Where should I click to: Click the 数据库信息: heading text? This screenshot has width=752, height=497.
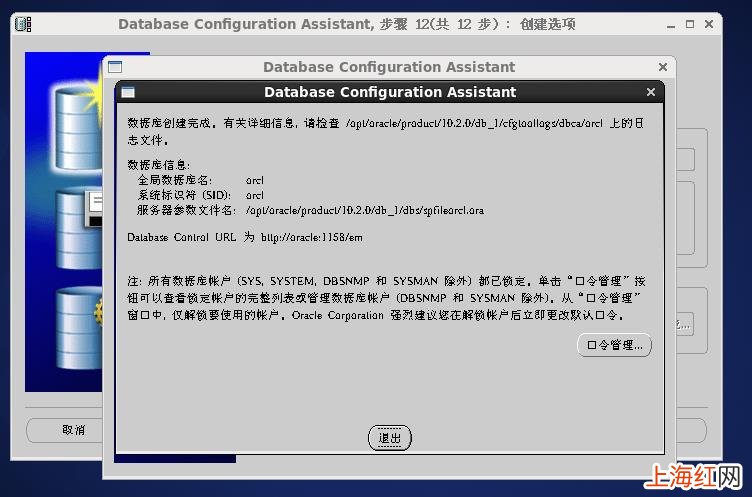(159, 165)
